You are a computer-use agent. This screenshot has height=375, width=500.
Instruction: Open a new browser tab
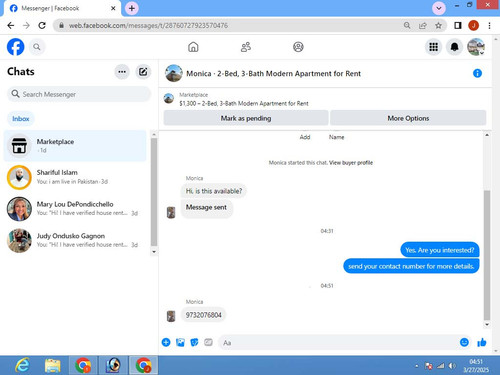point(132,8)
